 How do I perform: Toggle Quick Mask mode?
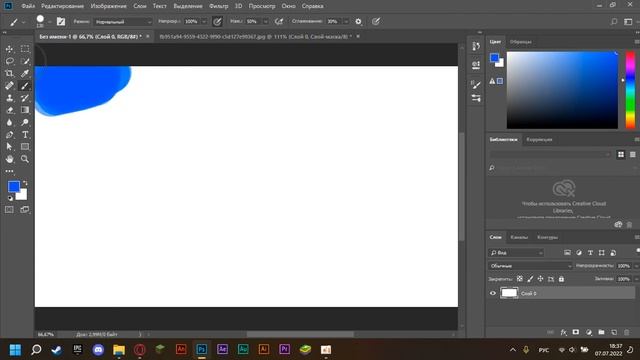(x=9, y=210)
